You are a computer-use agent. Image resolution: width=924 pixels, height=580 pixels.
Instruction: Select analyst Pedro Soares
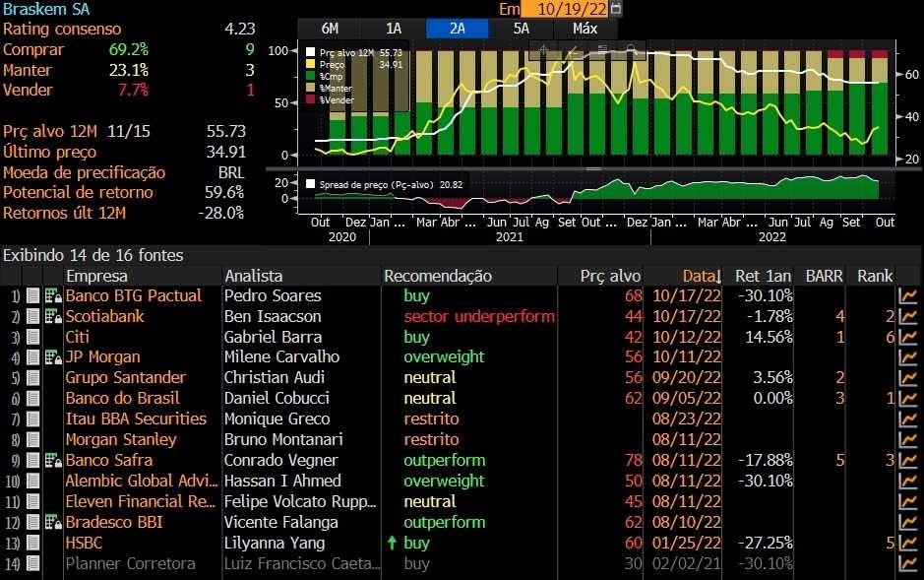click(273, 295)
